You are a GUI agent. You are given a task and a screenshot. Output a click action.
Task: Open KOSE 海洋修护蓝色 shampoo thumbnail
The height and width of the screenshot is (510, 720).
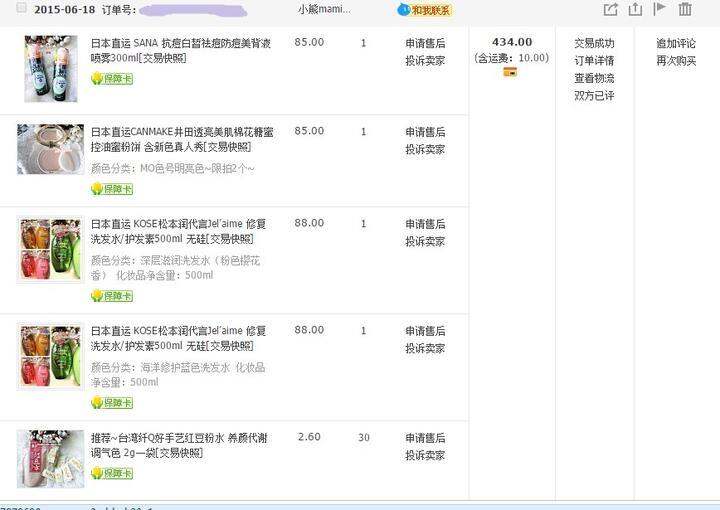click(51, 356)
